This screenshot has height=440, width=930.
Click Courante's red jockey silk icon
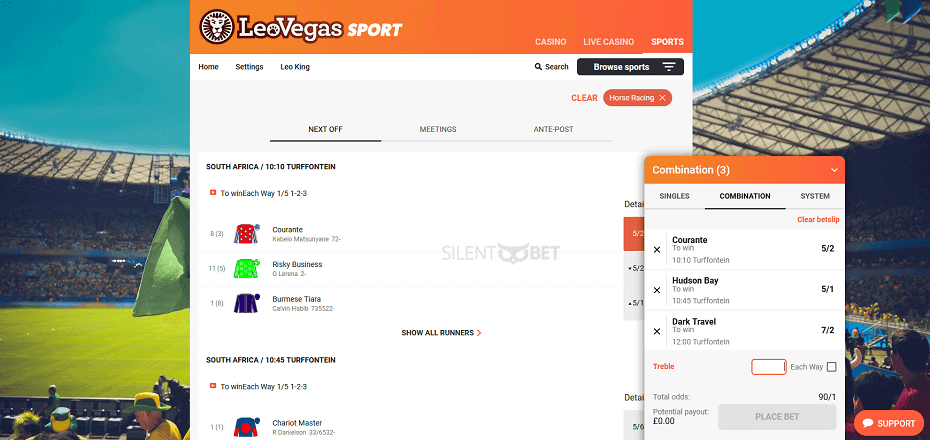tap(246, 234)
